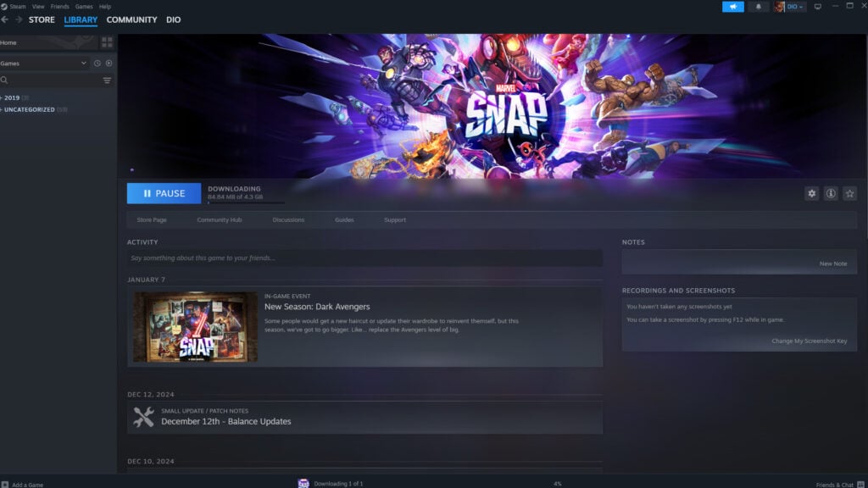Switch library to grid view icon
868x488 pixels.
[x=107, y=41]
